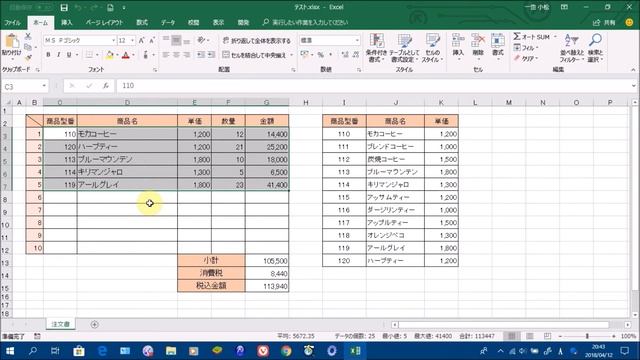This screenshot has width=640, height=360.
Task: Click the decrease decimal icon
Action: [356, 55]
